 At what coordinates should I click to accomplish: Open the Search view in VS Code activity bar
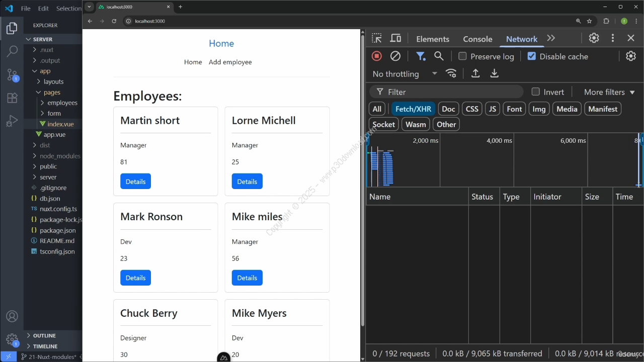click(x=12, y=51)
